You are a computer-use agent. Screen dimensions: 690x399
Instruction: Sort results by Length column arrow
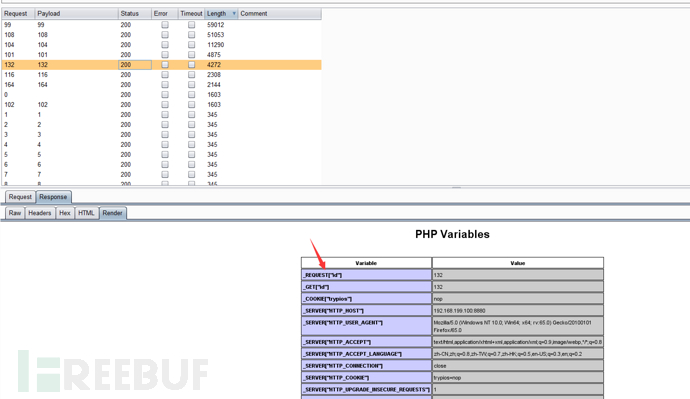(234, 14)
